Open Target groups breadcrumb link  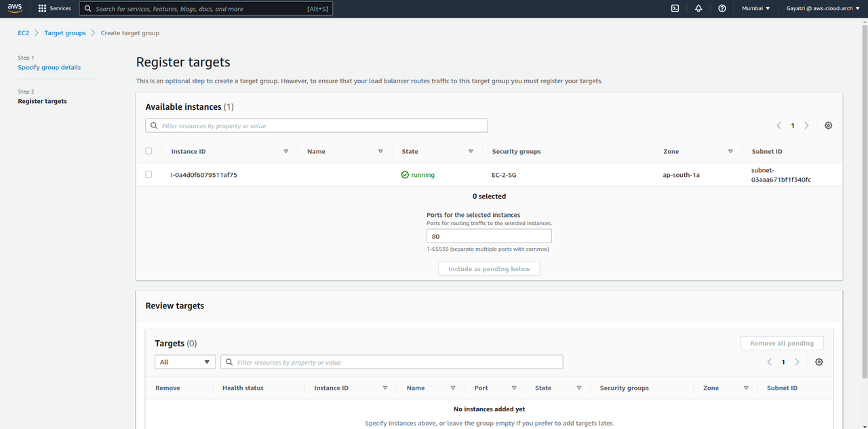click(65, 33)
